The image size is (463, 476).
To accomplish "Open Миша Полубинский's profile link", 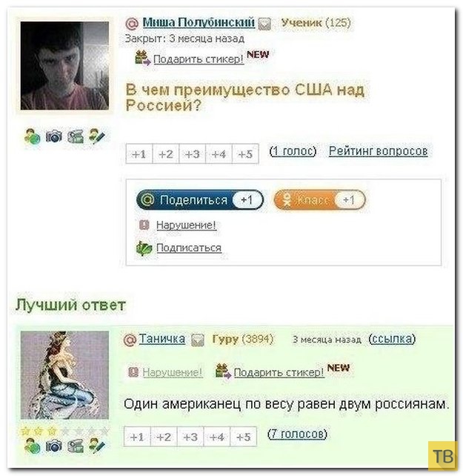I will (199, 22).
